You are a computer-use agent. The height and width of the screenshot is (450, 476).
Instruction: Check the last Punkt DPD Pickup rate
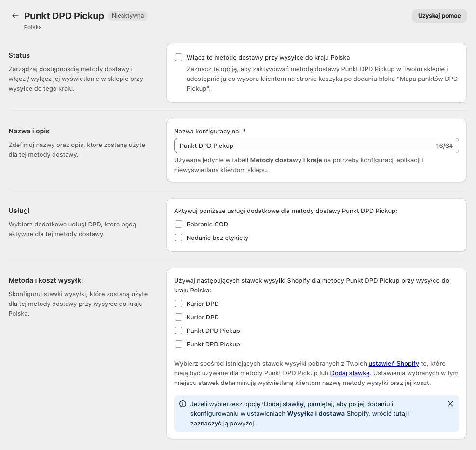(178, 344)
